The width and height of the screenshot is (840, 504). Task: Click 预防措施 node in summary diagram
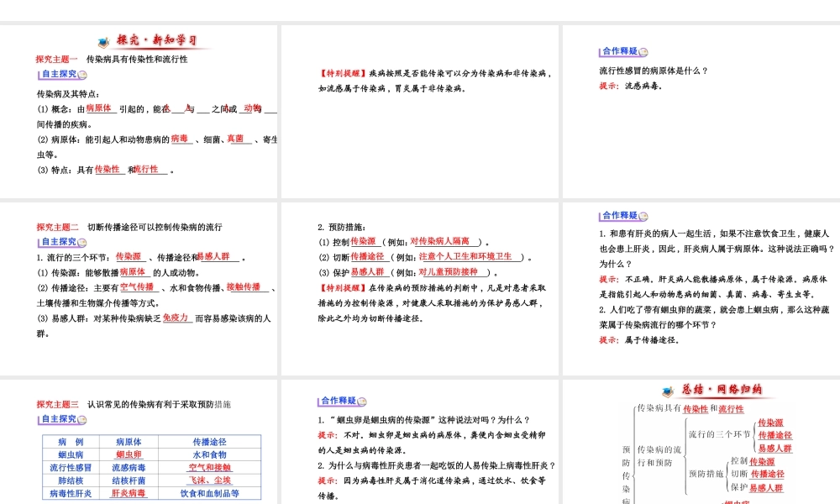pyautogui.click(x=706, y=474)
